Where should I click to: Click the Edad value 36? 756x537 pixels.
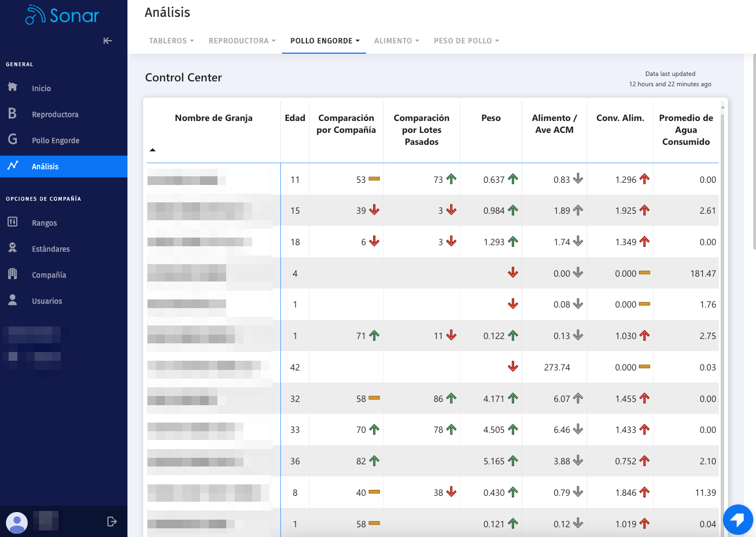(x=295, y=461)
